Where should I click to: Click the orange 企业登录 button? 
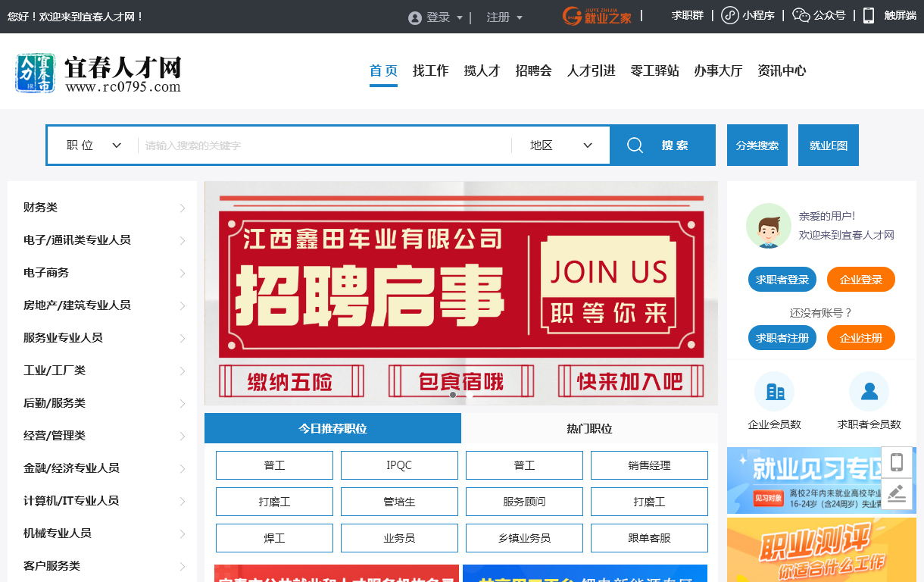860,280
